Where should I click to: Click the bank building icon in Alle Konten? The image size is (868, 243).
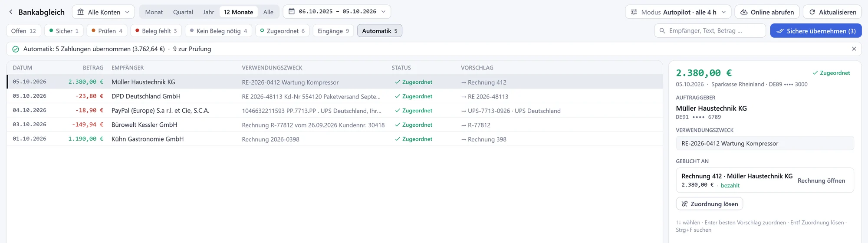pyautogui.click(x=80, y=12)
